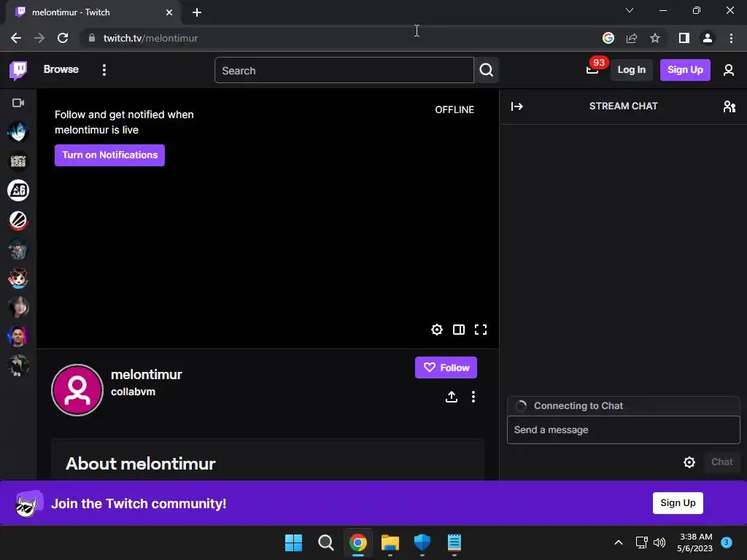Image resolution: width=747 pixels, height=560 pixels.
Task: Click Sign Up in the purple banner
Action: [678, 503]
